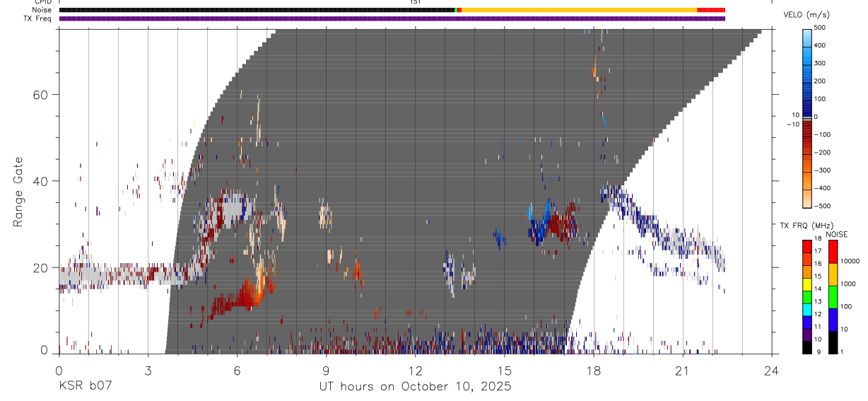This screenshot has width=868, height=401.
Task: Click the 100 label on the NOISE scale
Action: click(x=847, y=306)
